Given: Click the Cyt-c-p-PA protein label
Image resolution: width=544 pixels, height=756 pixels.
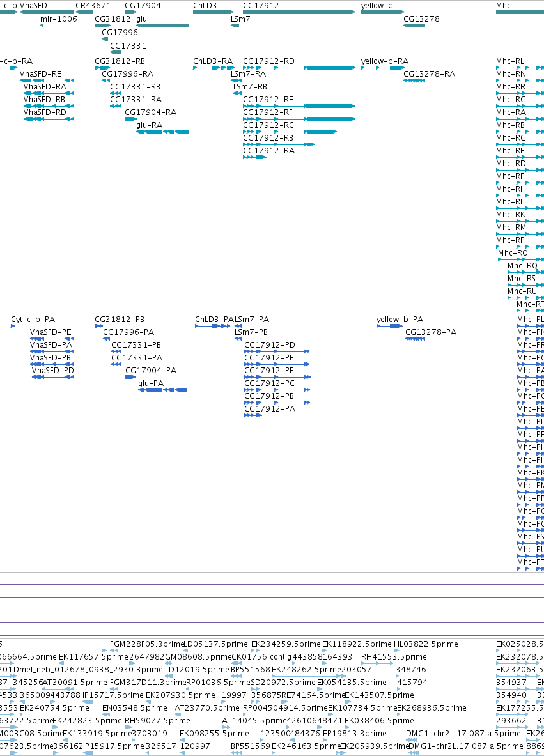Looking at the screenshot, I should click(x=33, y=320).
